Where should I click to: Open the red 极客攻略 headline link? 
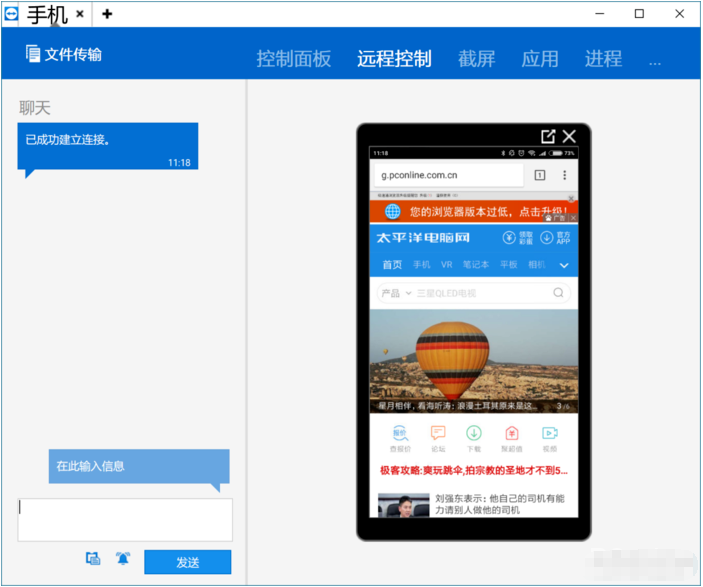point(473,470)
